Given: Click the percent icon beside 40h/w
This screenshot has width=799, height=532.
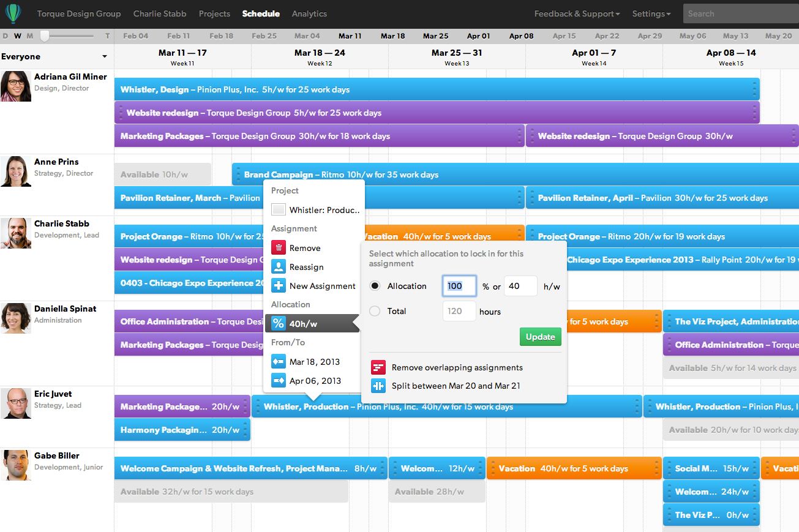Looking at the screenshot, I should coord(279,324).
